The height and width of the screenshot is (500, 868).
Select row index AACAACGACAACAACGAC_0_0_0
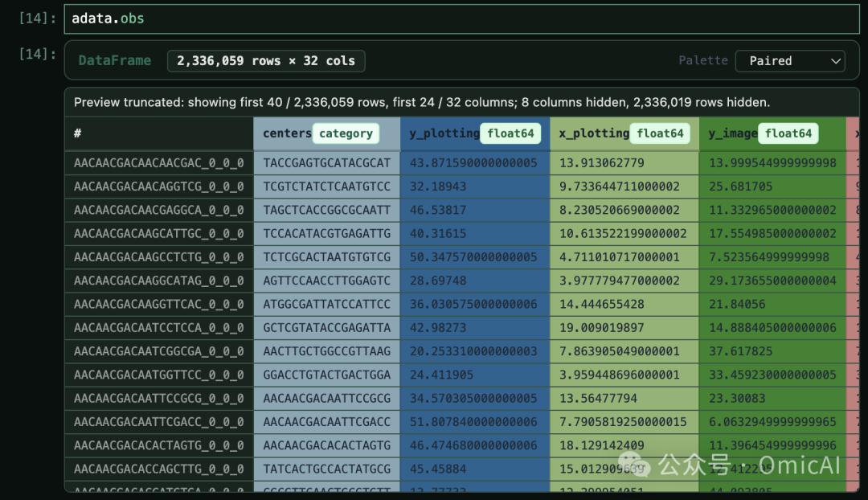pos(159,163)
